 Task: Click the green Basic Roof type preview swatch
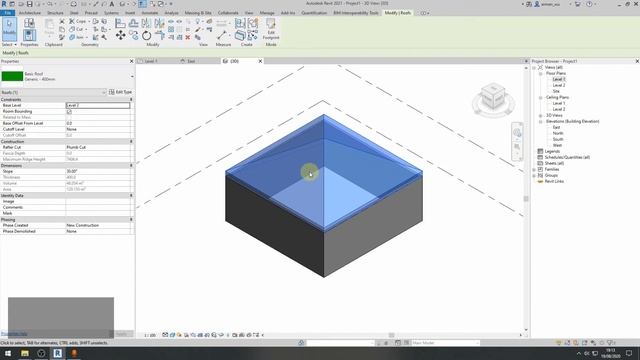(12, 76)
